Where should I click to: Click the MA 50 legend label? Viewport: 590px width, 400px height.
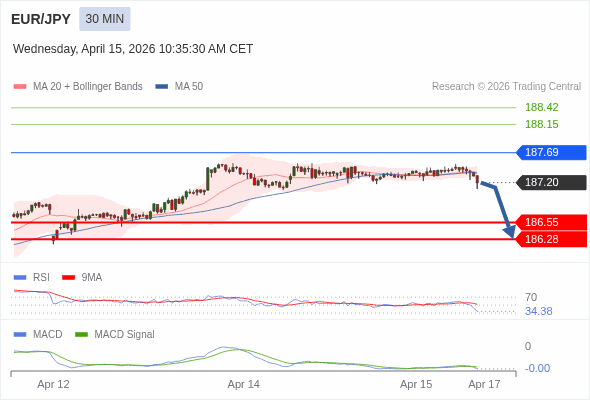189,87
